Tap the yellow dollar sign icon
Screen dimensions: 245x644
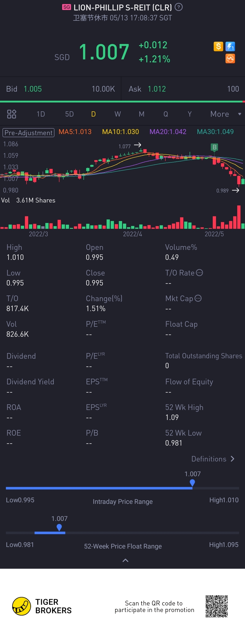pos(218,46)
